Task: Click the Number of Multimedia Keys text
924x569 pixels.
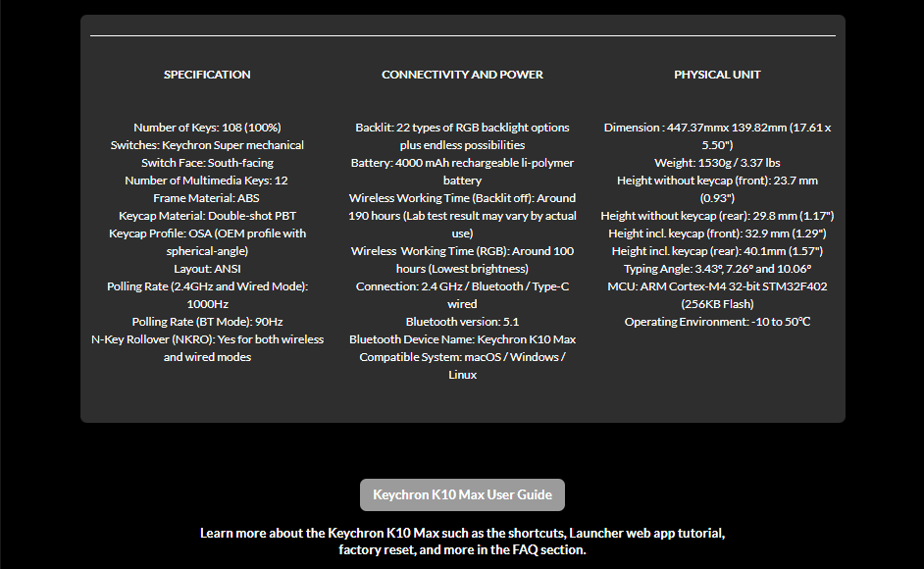Action: (207, 181)
